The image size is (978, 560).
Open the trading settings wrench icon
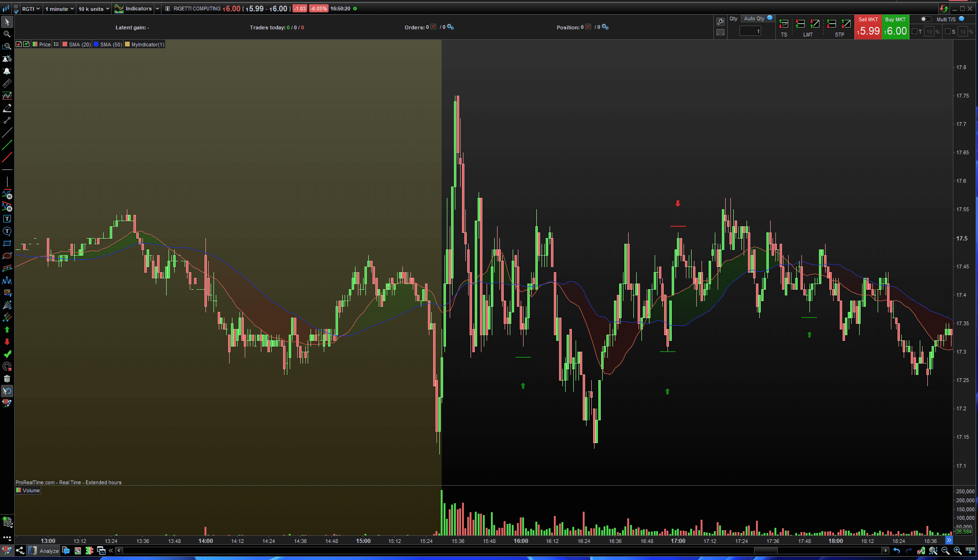720,22
